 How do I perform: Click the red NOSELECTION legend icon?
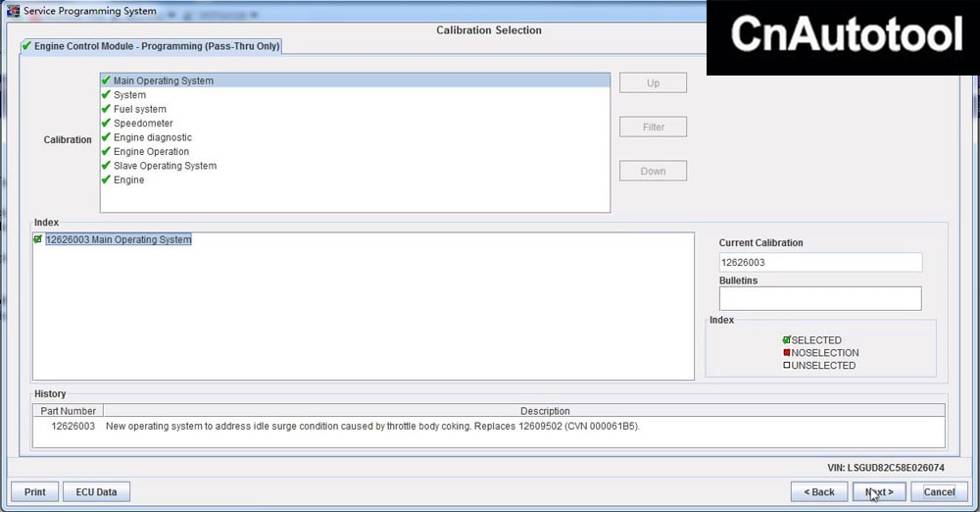click(x=787, y=352)
